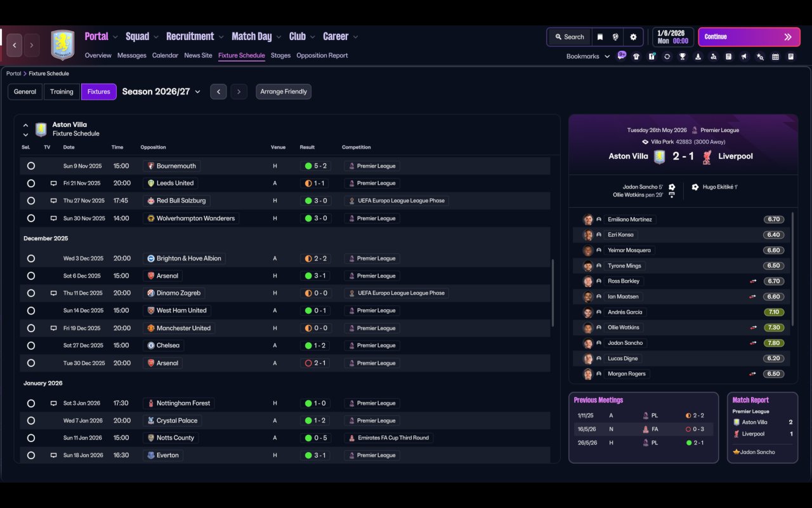Click the TV icon on Dinamo Zagreb row
Viewport: 812px width, 508px height.
pyautogui.click(x=54, y=293)
